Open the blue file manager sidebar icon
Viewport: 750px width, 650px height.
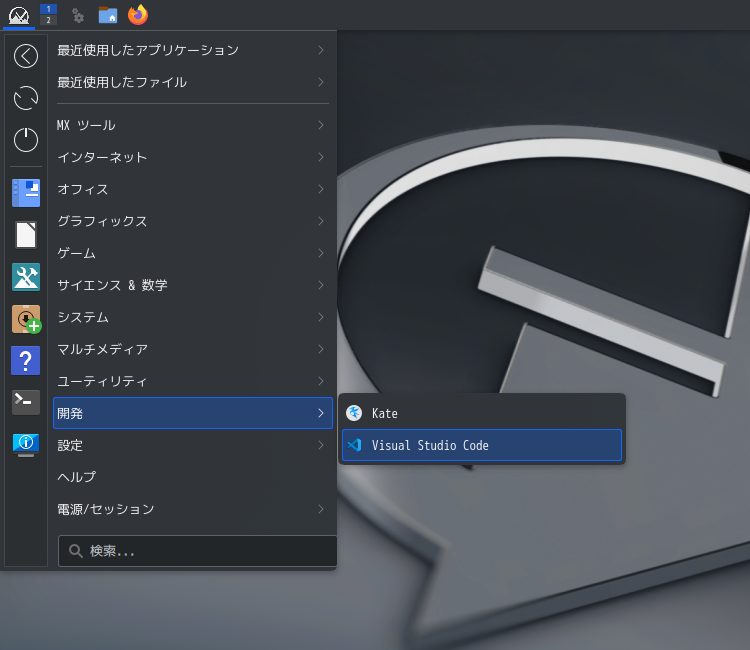(x=26, y=193)
